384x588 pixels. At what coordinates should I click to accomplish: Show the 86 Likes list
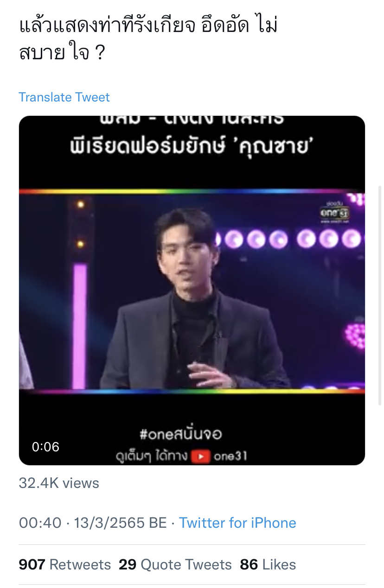tap(268, 564)
